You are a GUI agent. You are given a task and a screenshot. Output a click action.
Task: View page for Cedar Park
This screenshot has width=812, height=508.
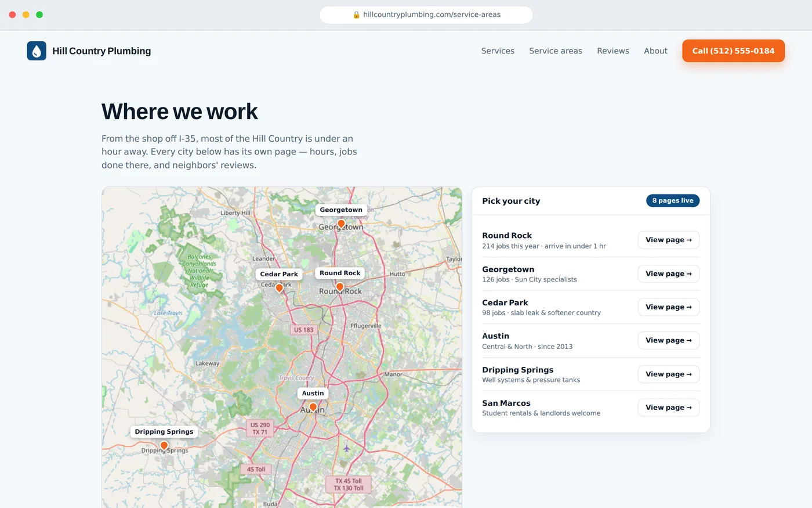[669, 307]
